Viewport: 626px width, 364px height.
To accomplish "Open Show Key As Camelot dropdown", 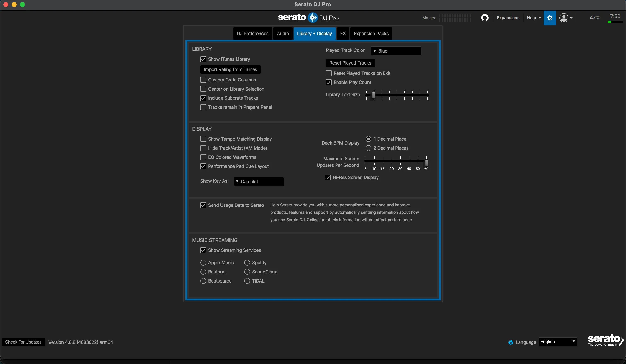I will point(259,182).
